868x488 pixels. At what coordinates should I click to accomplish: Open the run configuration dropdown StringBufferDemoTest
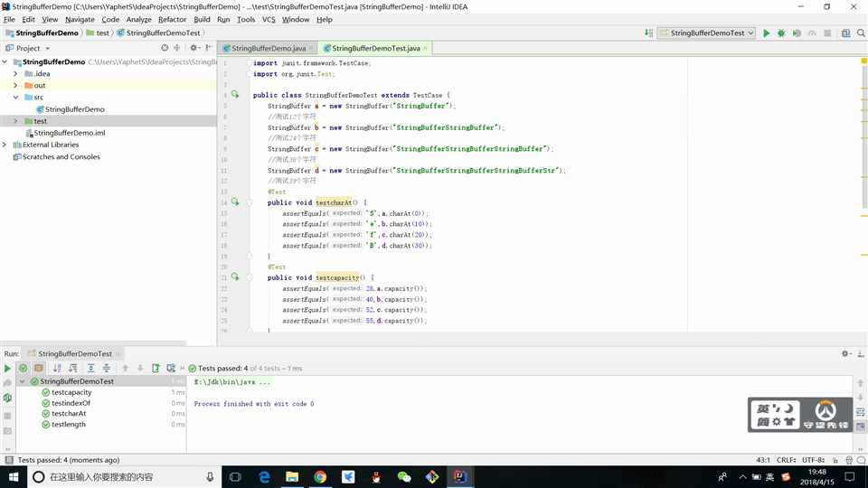tap(706, 33)
